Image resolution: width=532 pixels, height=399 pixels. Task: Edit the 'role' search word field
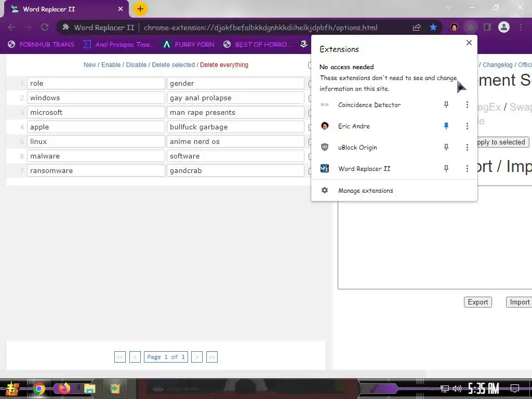point(96,83)
